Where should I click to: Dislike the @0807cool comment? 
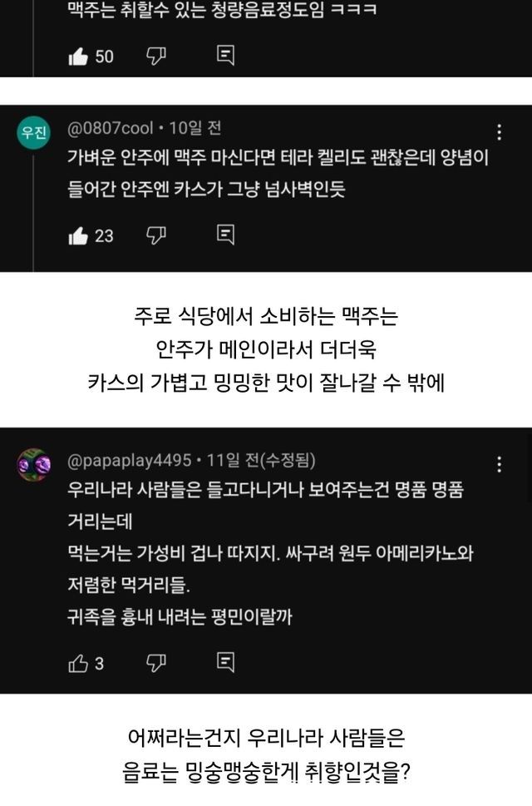(x=156, y=235)
